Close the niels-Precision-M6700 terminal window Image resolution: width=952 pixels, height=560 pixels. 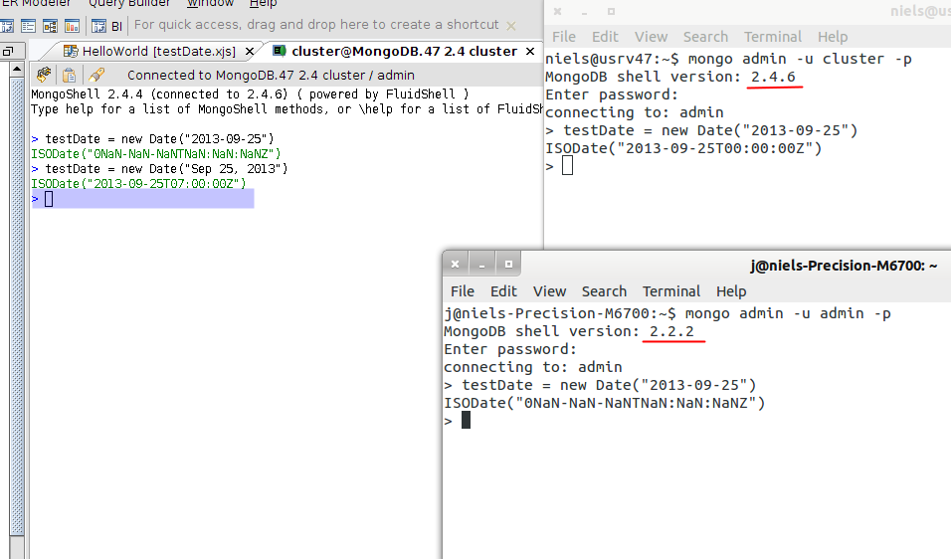(x=456, y=265)
